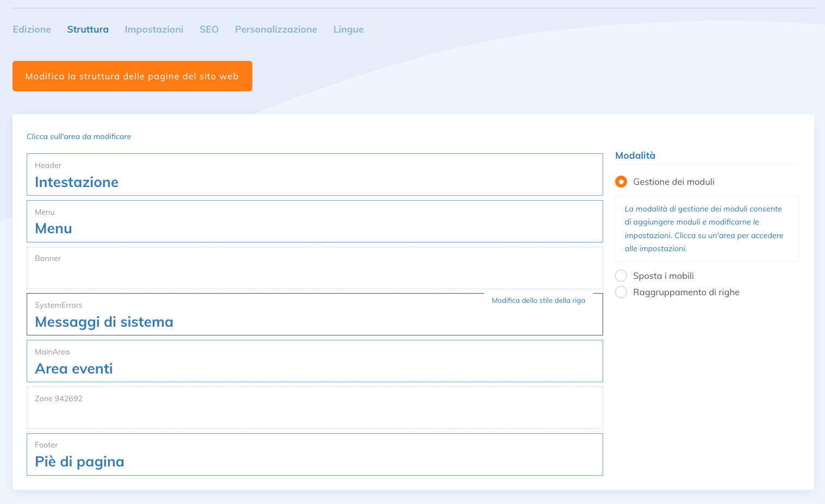
Task: Click the empty Banner zone
Action: [x=314, y=268]
